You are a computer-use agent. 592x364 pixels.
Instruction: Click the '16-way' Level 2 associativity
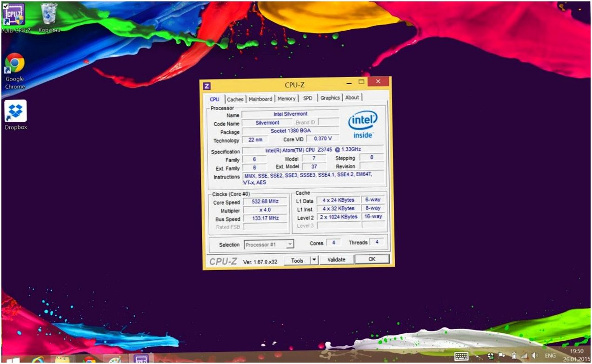click(373, 217)
